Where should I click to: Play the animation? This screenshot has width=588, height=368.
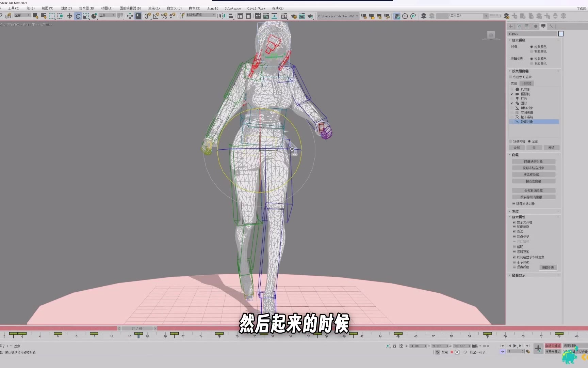pyautogui.click(x=515, y=346)
